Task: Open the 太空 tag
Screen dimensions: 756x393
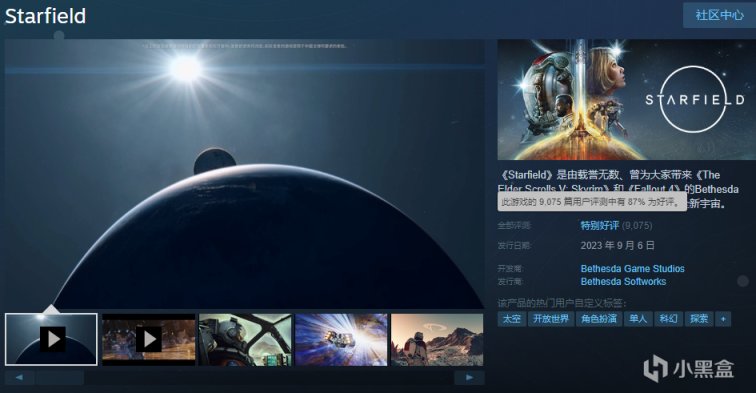Action: coord(512,319)
